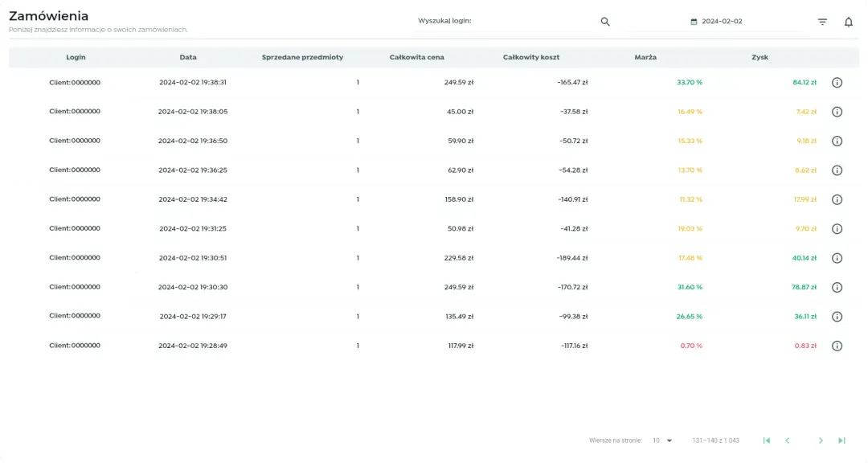
Task: Jump to last page of orders
Action: pyautogui.click(x=841, y=440)
